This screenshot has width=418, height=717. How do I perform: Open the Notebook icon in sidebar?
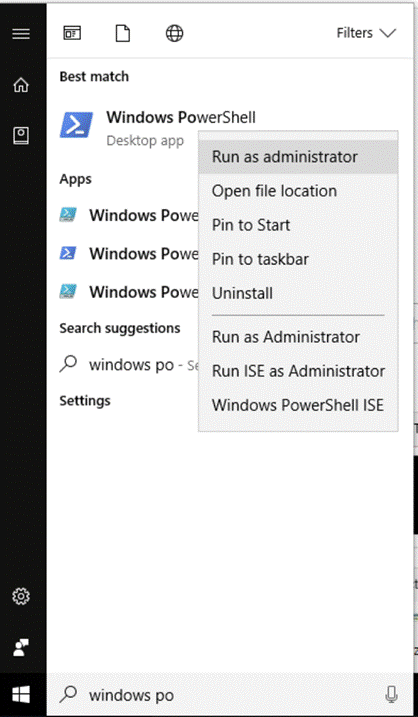click(x=21, y=135)
